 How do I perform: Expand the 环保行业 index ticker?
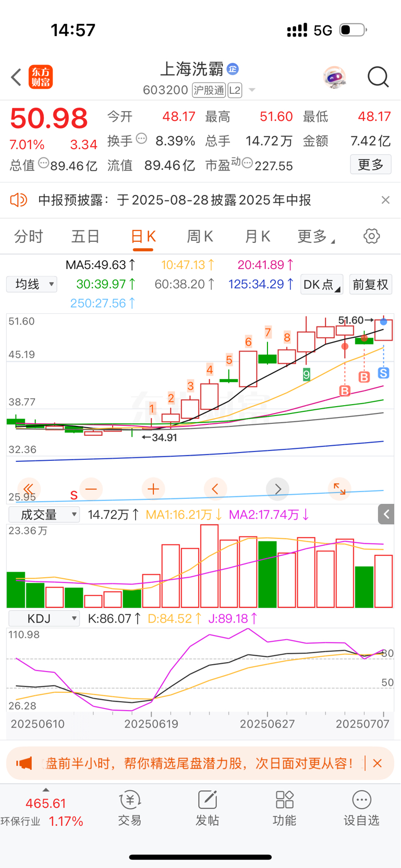(x=46, y=790)
